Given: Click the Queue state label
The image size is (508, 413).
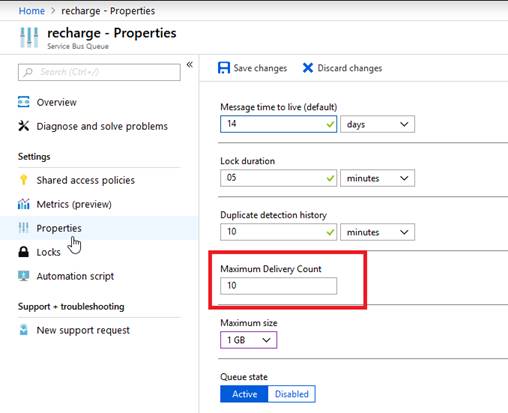Looking at the screenshot, I should [x=244, y=377].
